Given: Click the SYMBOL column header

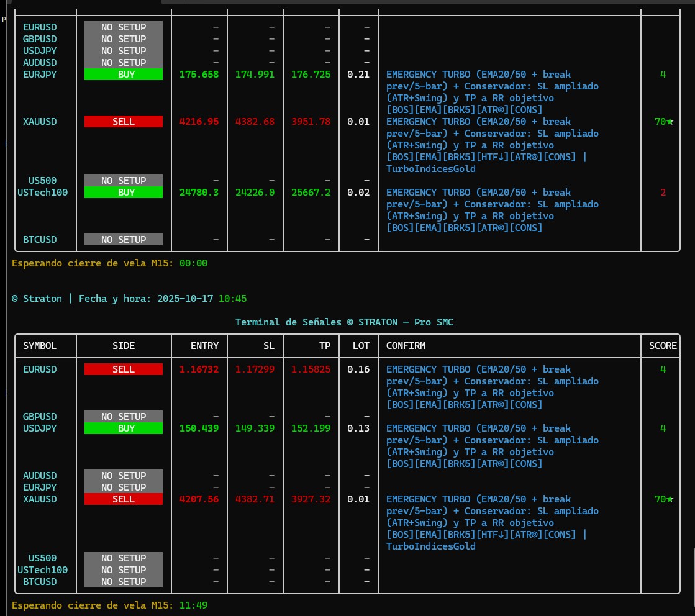Looking at the screenshot, I should pos(40,346).
